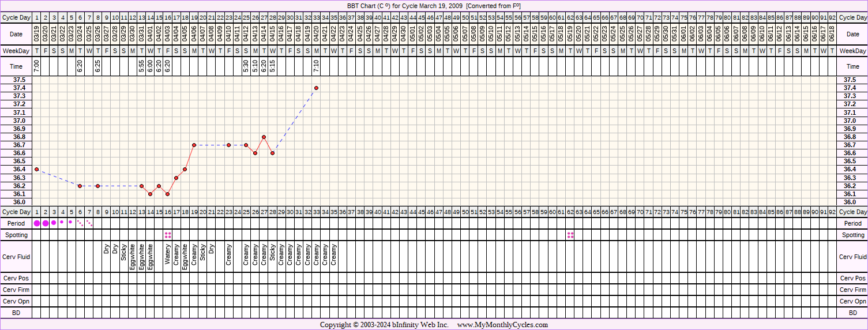Click the BBT Chart title at the top
The width and height of the screenshot is (868, 330).
coord(434,5)
